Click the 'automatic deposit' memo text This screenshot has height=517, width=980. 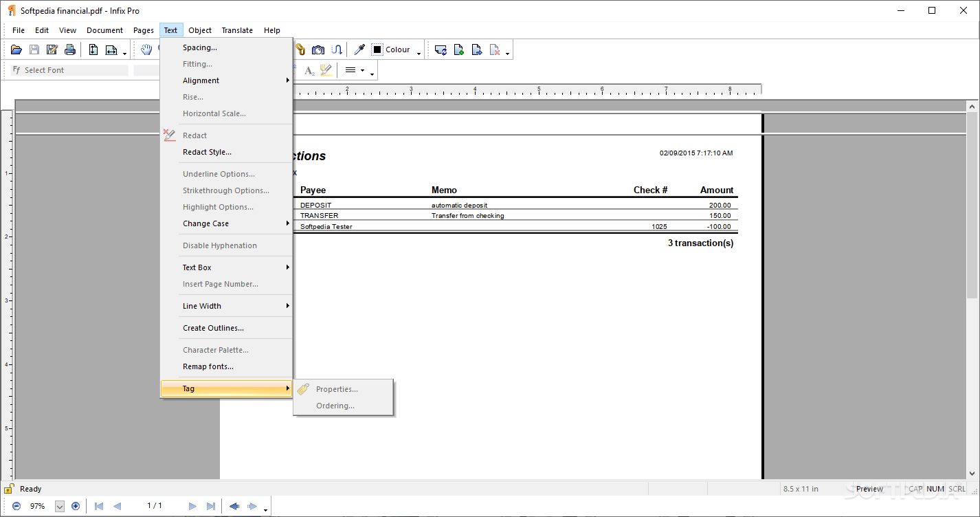tap(460, 205)
